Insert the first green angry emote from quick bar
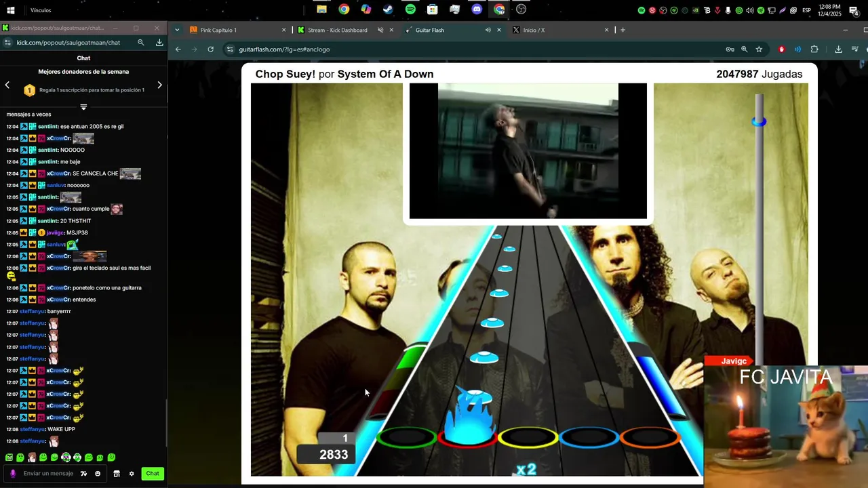The height and width of the screenshot is (488, 868). coord(9,457)
